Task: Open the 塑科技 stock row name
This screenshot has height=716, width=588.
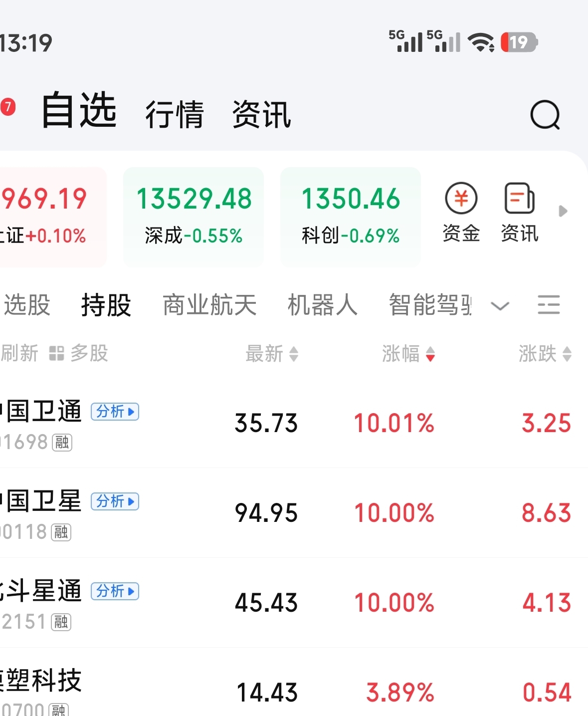Action: pos(41,681)
